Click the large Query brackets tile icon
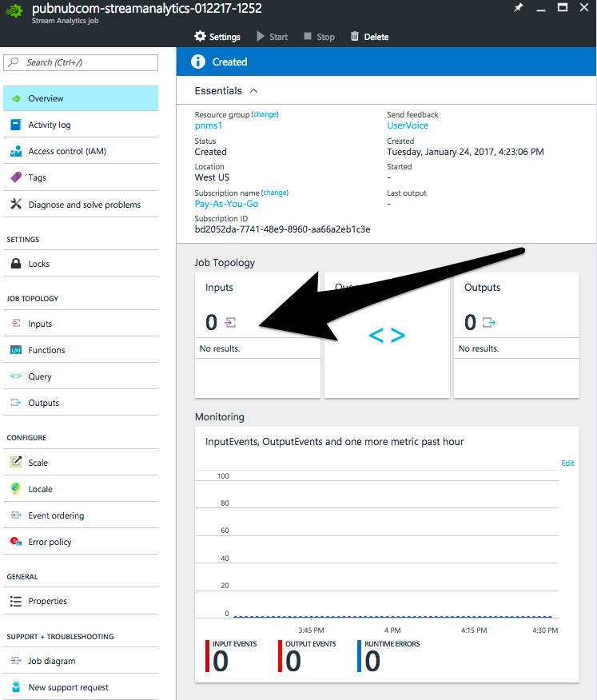Viewport: 597px width, 700px height. coord(387,336)
